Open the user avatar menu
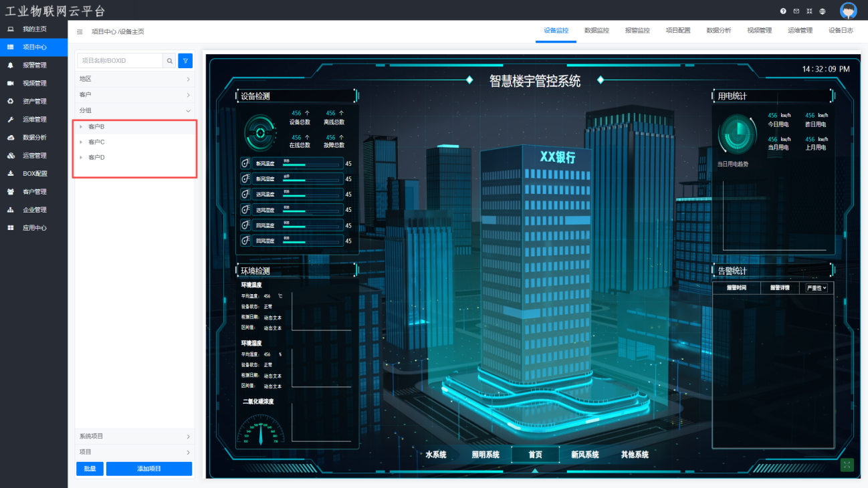This screenshot has width=868, height=488. point(848,11)
